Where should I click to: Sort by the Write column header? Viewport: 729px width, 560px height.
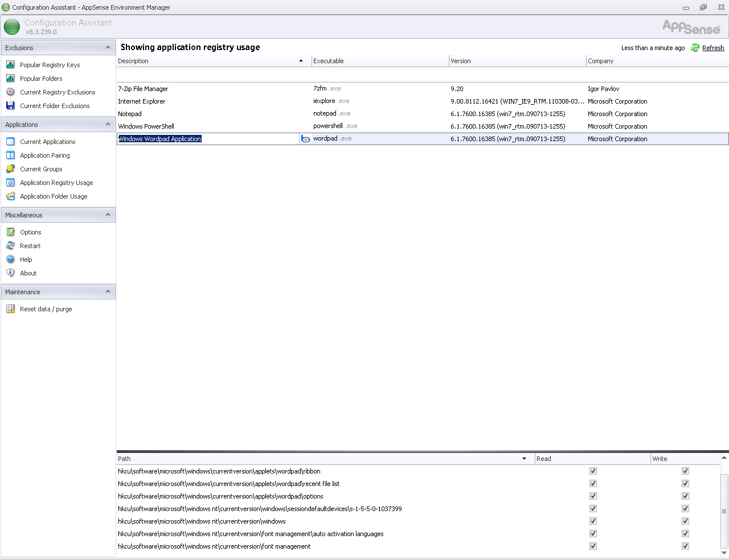685,459
